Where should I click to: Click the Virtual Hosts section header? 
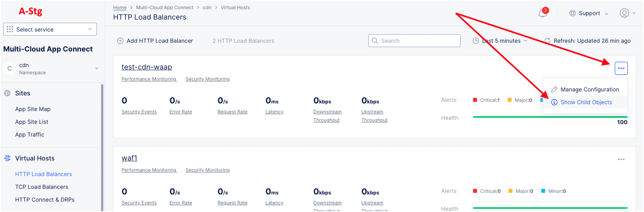point(35,158)
